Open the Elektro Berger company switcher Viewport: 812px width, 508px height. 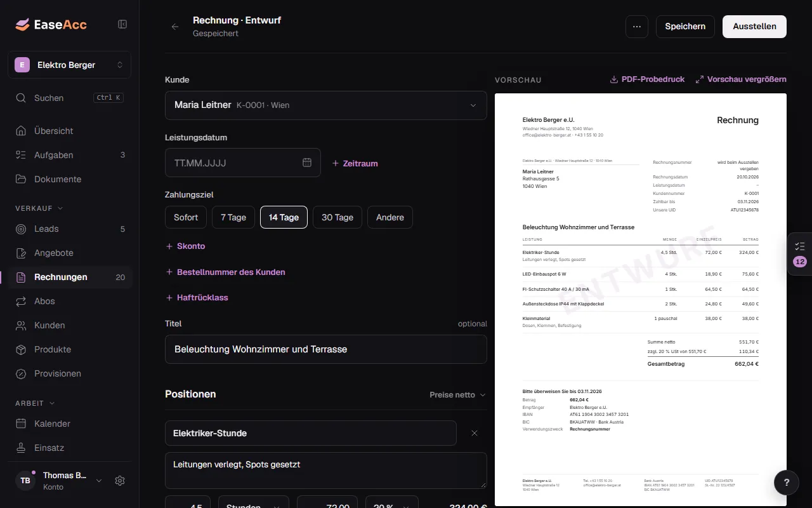(69, 65)
